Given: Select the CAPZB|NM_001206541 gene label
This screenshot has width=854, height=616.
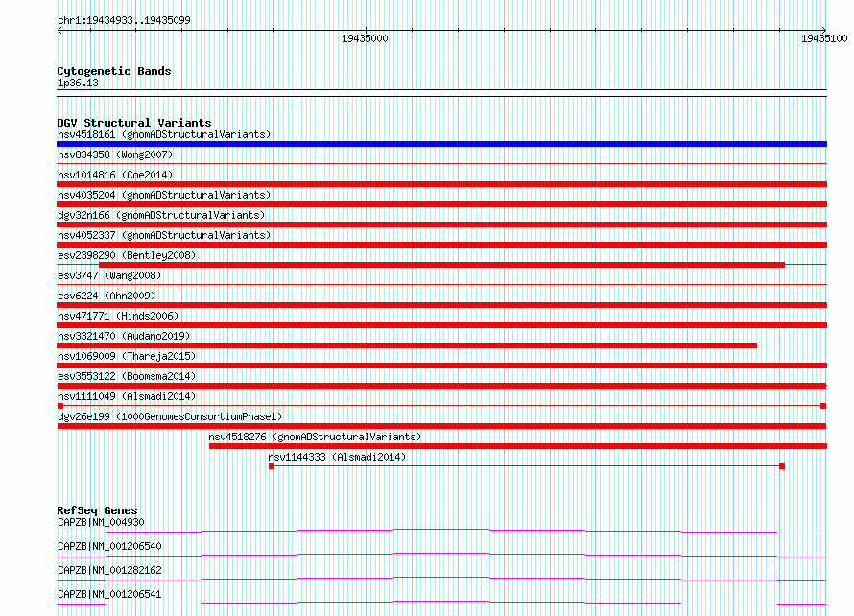Looking at the screenshot, I should pyautogui.click(x=109, y=594).
